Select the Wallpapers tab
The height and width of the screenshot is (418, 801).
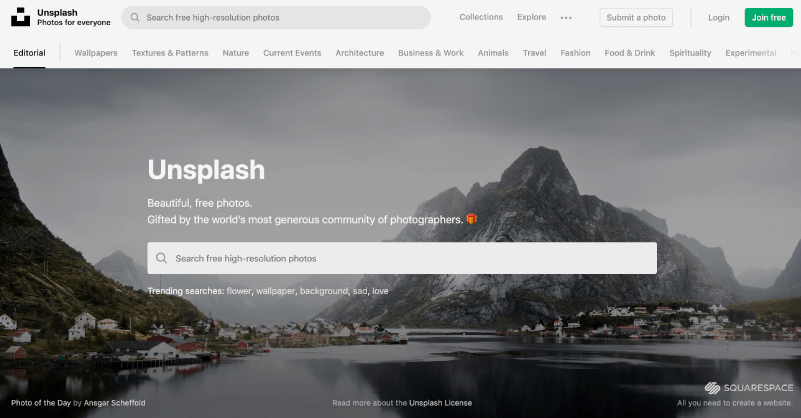[96, 53]
